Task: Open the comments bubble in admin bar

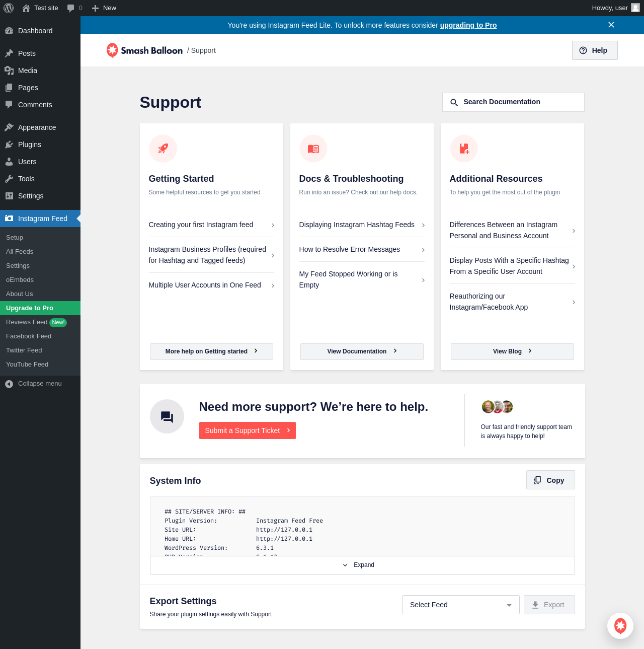Action: [x=74, y=8]
